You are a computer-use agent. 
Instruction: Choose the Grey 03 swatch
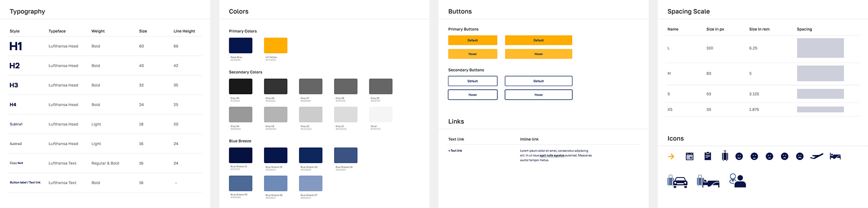pos(276,114)
